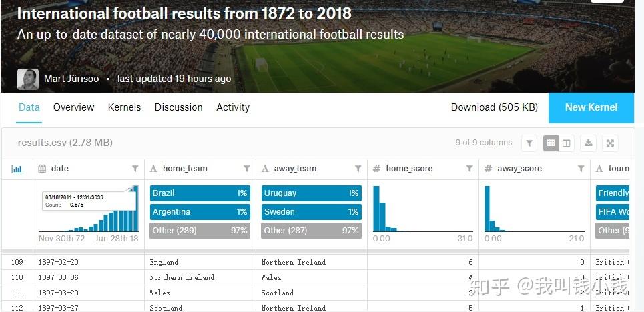The height and width of the screenshot is (312, 644).
Task: Expand the data preview to fullscreen
Action: tap(609, 143)
